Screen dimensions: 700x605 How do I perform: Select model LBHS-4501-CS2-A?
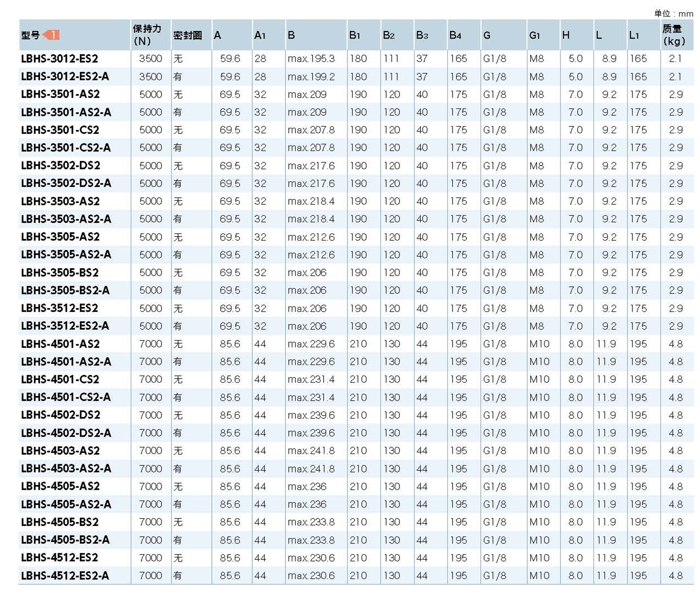66,397
